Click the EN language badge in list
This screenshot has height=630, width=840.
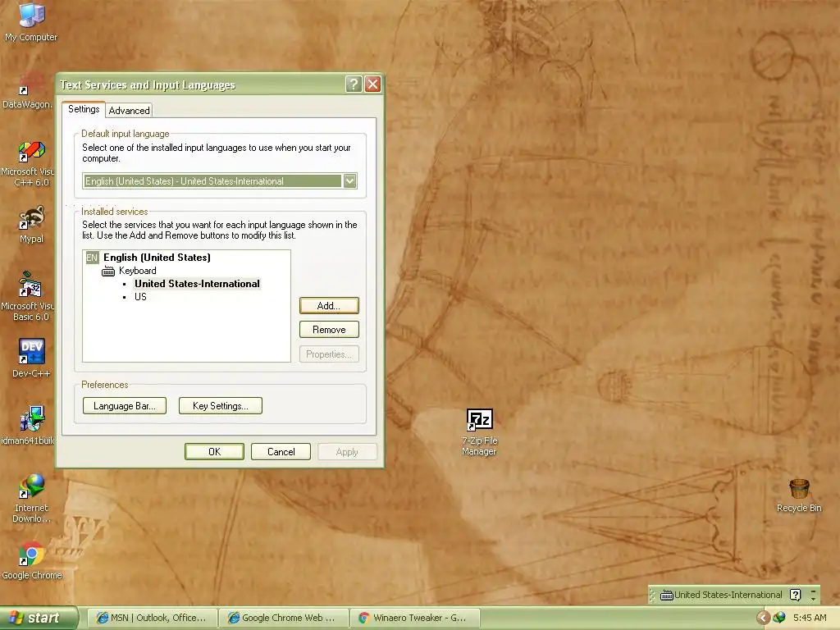(92, 258)
